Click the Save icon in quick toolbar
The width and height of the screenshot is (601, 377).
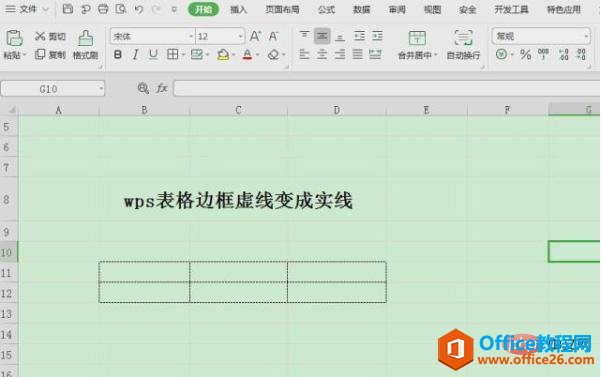pos(68,9)
